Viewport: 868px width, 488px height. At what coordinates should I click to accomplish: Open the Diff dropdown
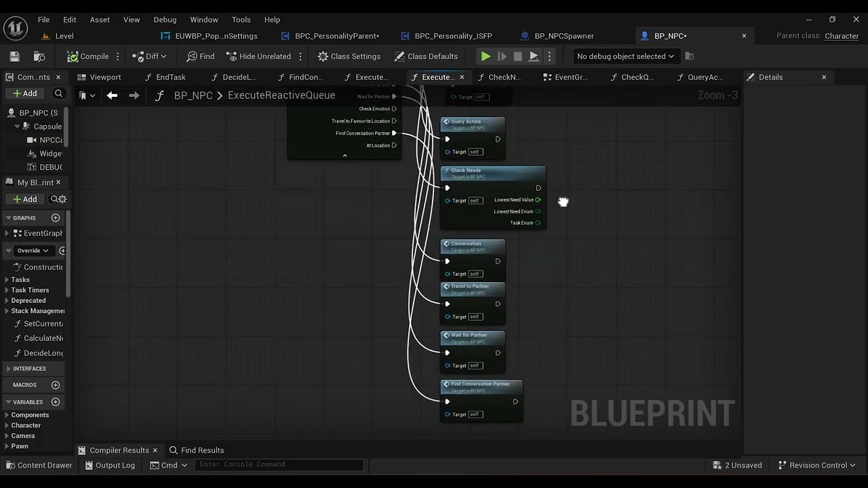(149, 56)
